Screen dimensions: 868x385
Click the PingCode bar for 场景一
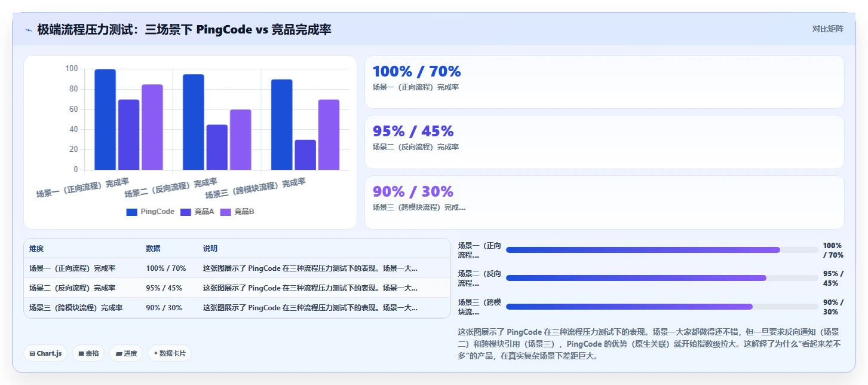click(105, 120)
